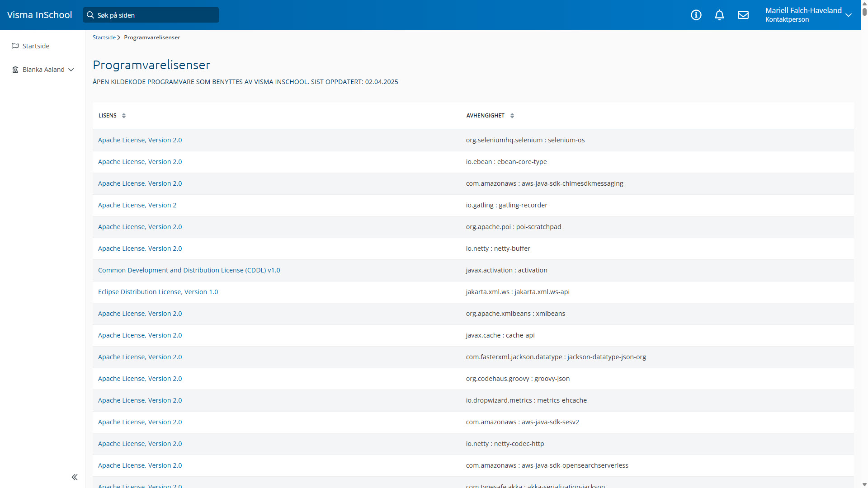
Task: Select 'com.amazonaws : aws-java-sdk-opensearchserverless' cell
Action: coord(547,465)
